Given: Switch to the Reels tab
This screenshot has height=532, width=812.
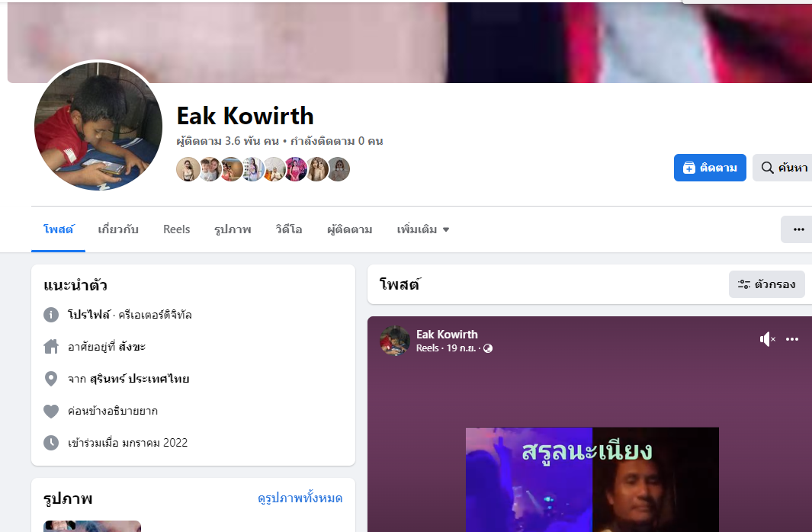Looking at the screenshot, I should 177,229.
